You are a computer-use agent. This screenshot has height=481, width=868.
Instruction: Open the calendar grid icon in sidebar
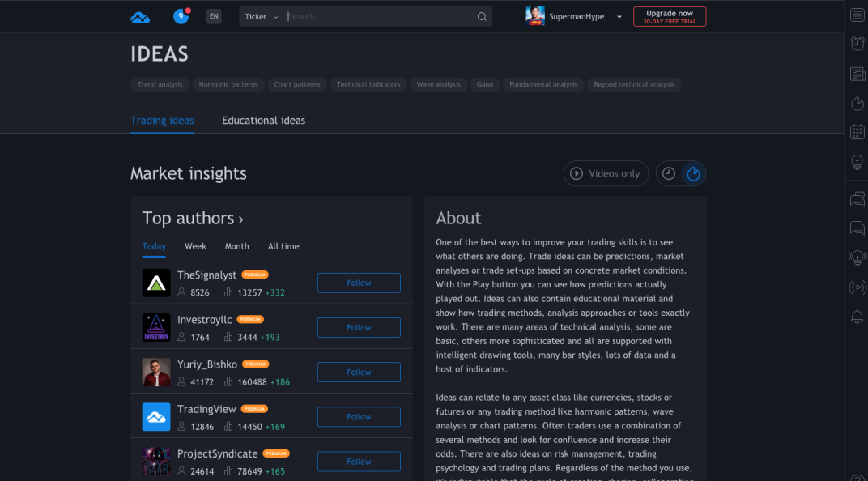click(x=857, y=132)
